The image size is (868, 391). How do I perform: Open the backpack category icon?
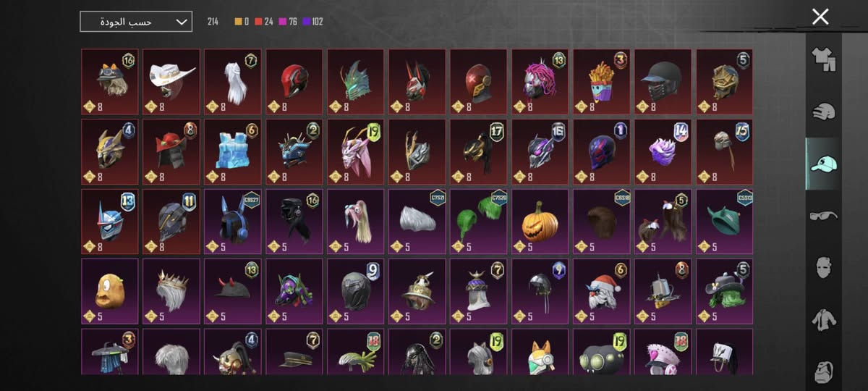coord(823,369)
